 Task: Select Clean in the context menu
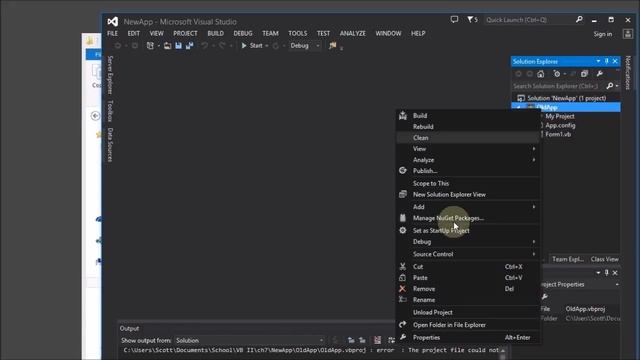point(468,138)
